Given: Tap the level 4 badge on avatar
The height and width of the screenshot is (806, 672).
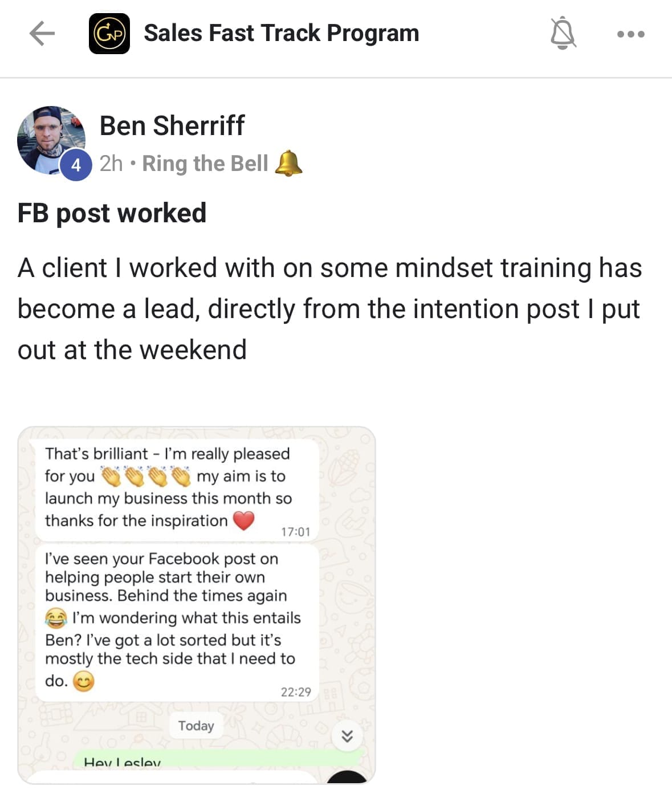Looking at the screenshot, I should click(x=76, y=165).
